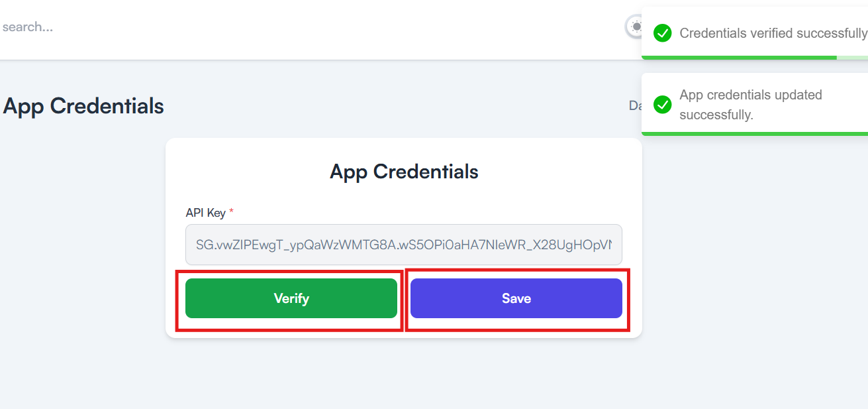Click the green checkmark icon on 'App credentials updated' toast
The image size is (868, 409).
663,105
